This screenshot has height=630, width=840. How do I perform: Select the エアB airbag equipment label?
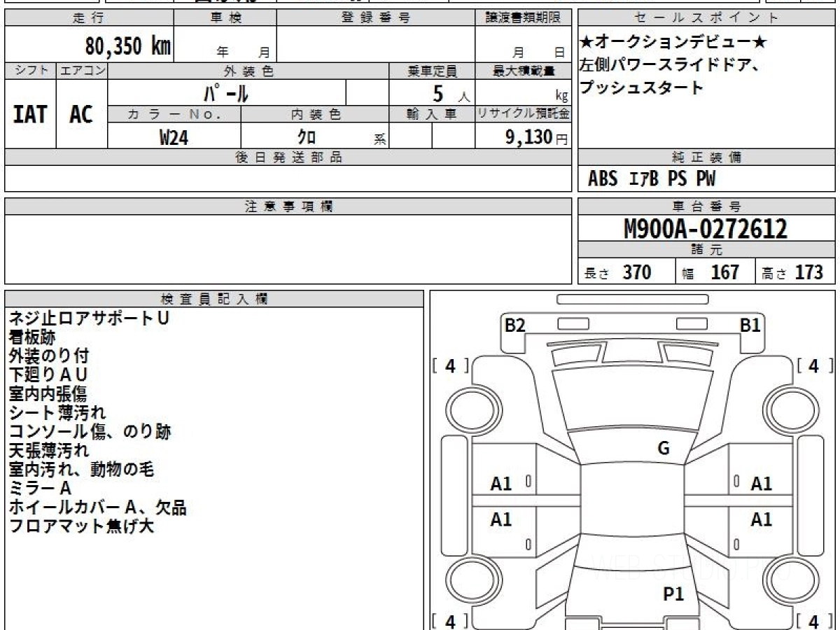pos(644,179)
